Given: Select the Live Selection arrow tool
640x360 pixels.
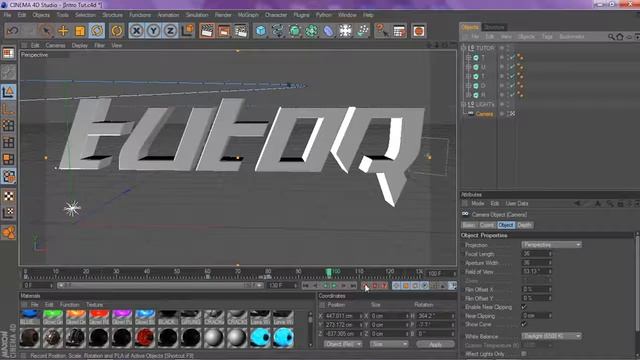Looking at the screenshot, I should tap(46, 31).
